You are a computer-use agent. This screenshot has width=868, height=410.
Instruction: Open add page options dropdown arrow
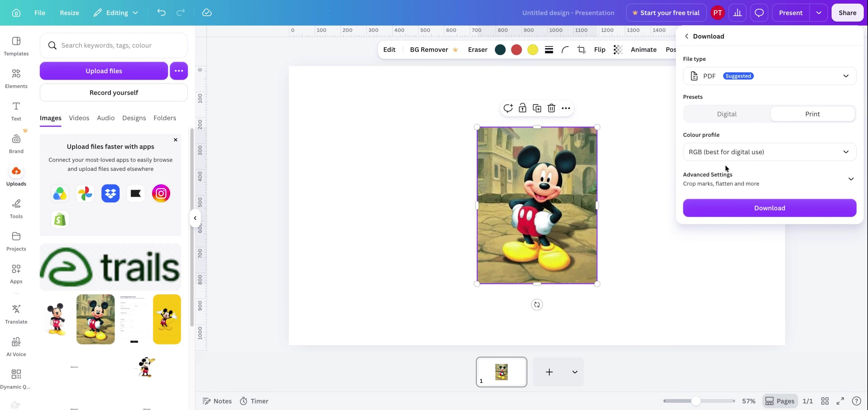tap(574, 372)
